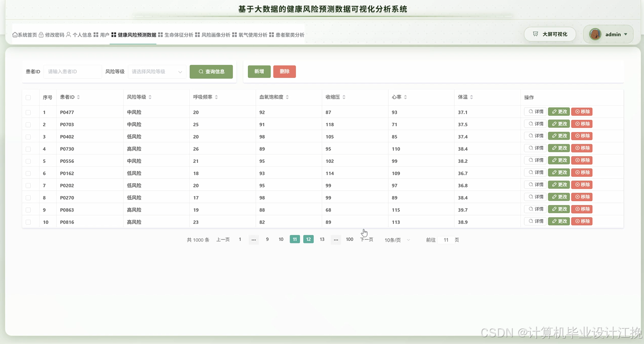Focus the 患者ID input field
Screen dimensions: 644x344
[72, 72]
